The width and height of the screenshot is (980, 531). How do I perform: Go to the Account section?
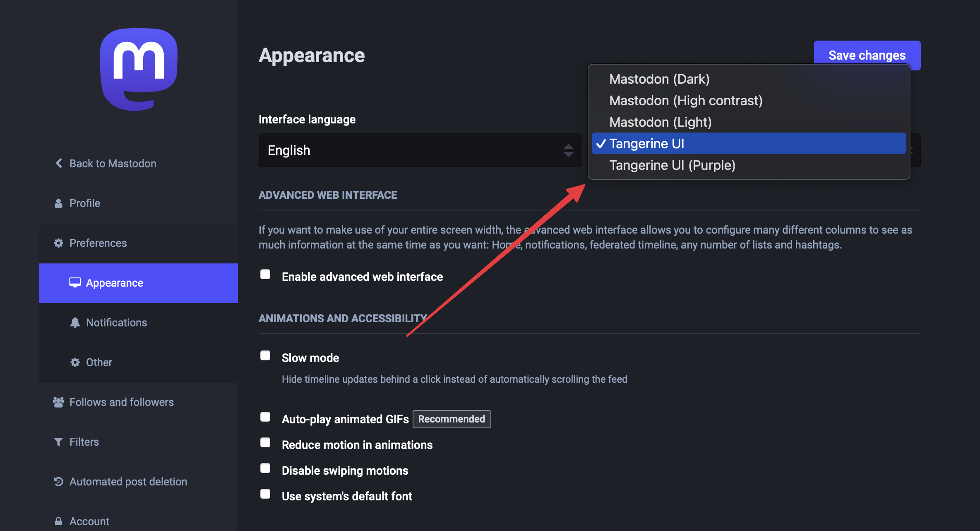(89, 521)
